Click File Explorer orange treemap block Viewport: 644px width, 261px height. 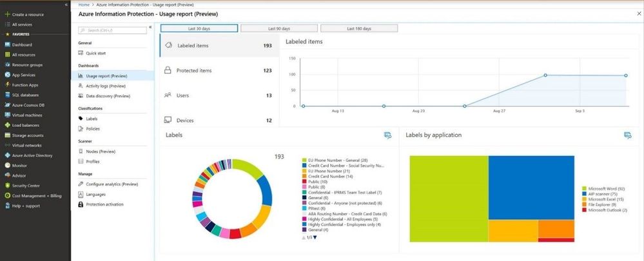(x=556, y=229)
